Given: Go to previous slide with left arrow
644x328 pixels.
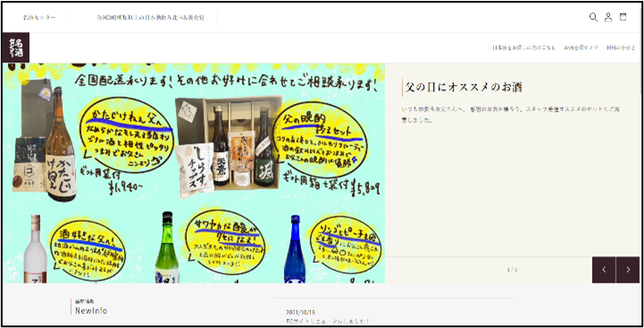Looking at the screenshot, I should point(604,270).
